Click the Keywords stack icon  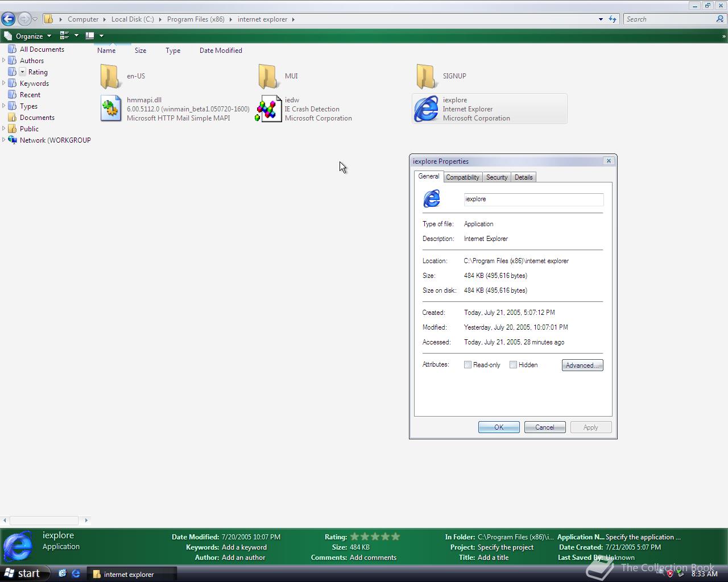pyautogui.click(x=13, y=83)
